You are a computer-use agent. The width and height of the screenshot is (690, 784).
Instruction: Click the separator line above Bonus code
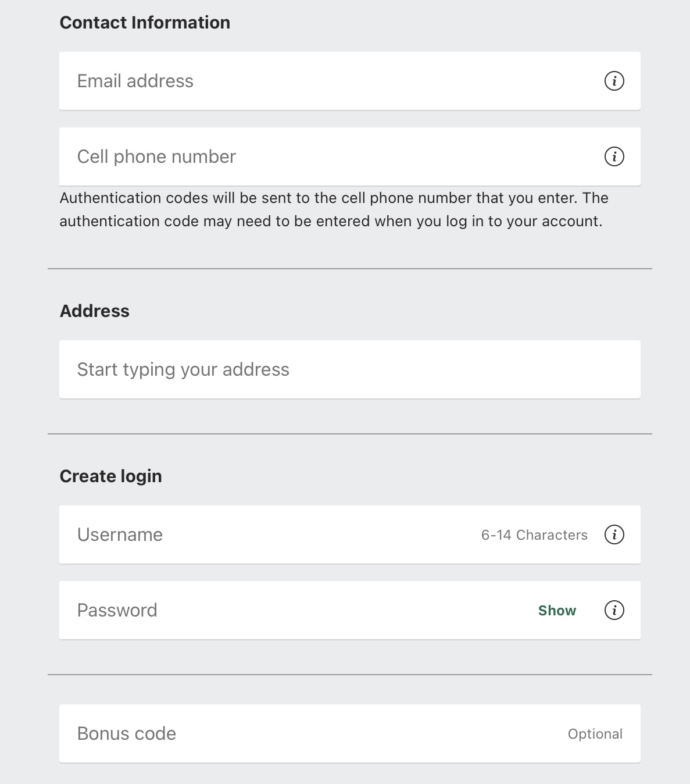pyautogui.click(x=350, y=675)
